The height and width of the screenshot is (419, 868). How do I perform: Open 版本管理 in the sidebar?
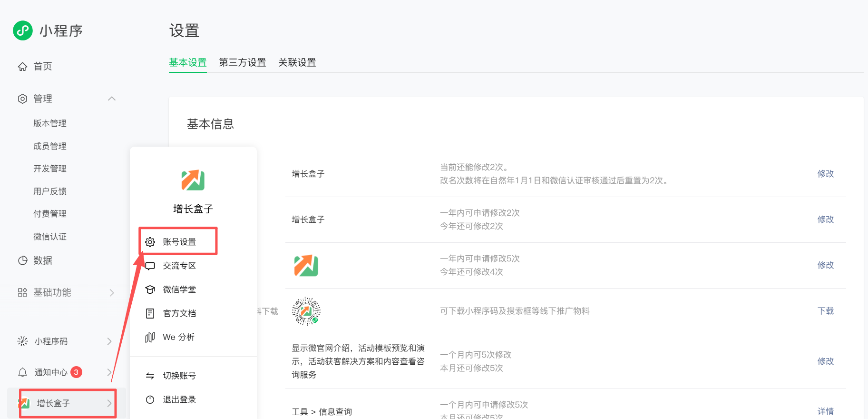(50, 123)
